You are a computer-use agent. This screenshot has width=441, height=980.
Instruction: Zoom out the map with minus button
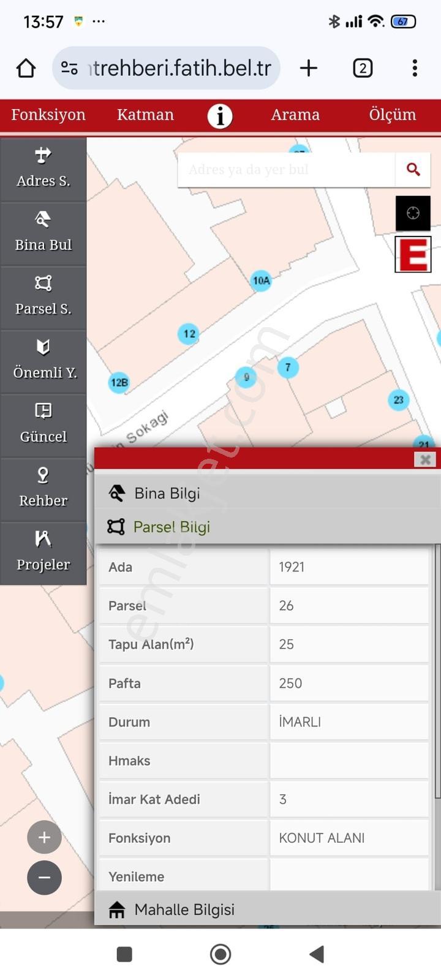click(44, 878)
